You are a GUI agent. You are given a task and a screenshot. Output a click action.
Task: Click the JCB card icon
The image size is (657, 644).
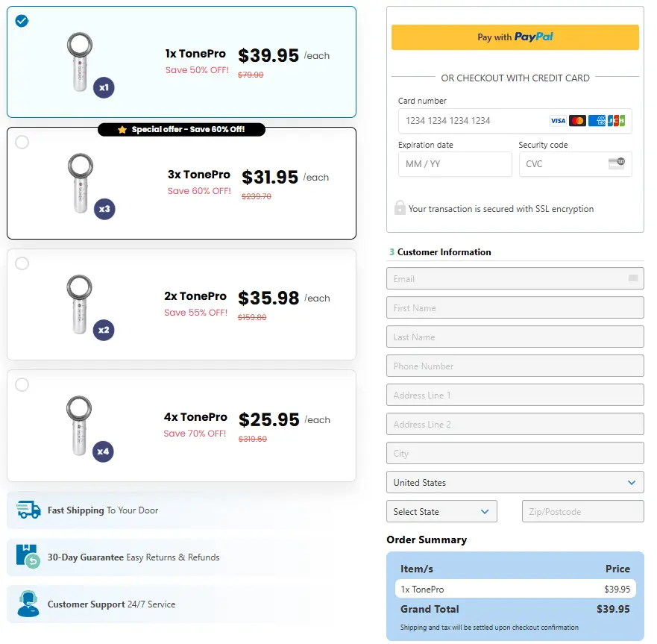617,120
